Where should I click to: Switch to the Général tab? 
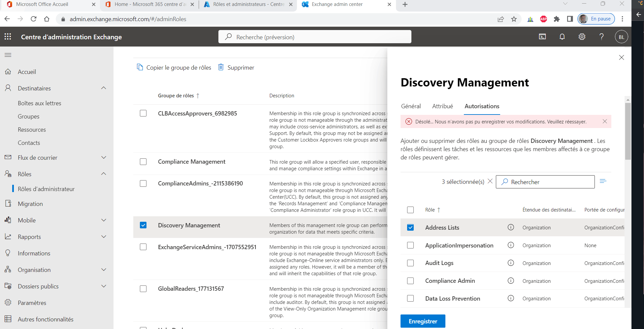pos(411,106)
